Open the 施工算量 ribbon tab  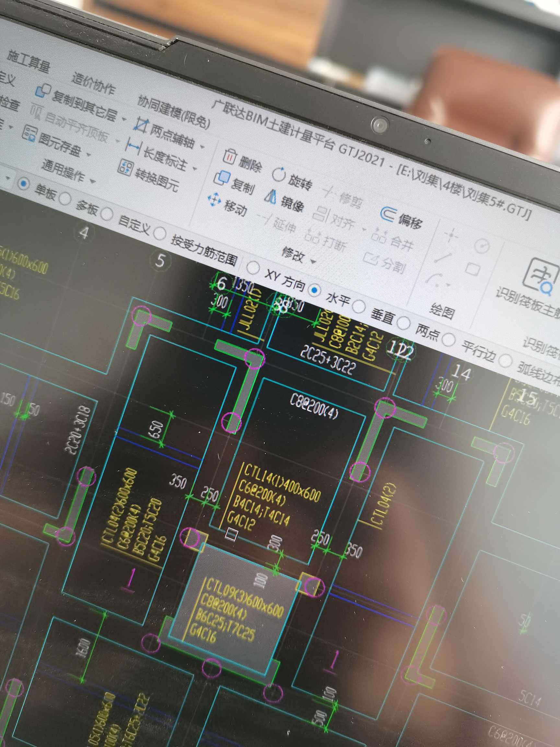pos(29,62)
